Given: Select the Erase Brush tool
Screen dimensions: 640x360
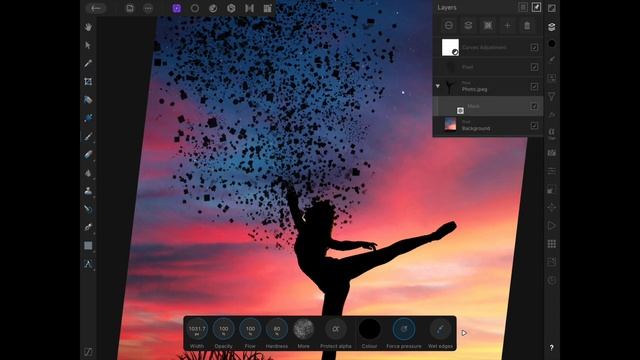Looking at the screenshot, I should 88,155.
